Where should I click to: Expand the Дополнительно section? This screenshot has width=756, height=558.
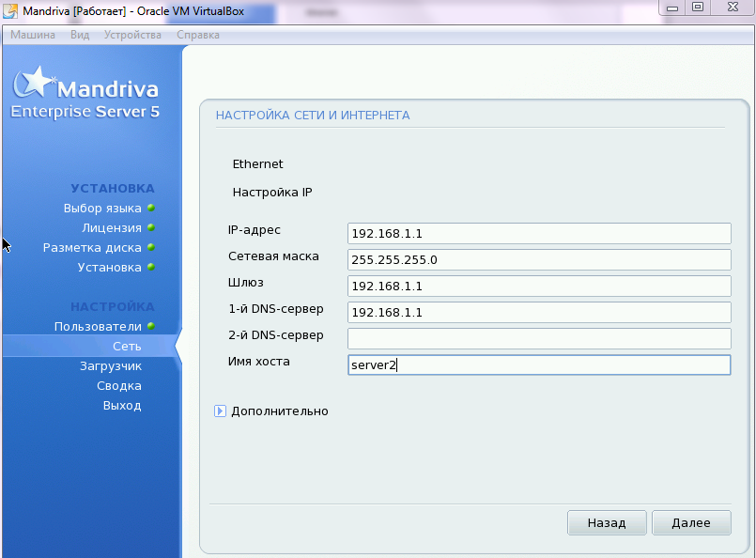click(220, 411)
